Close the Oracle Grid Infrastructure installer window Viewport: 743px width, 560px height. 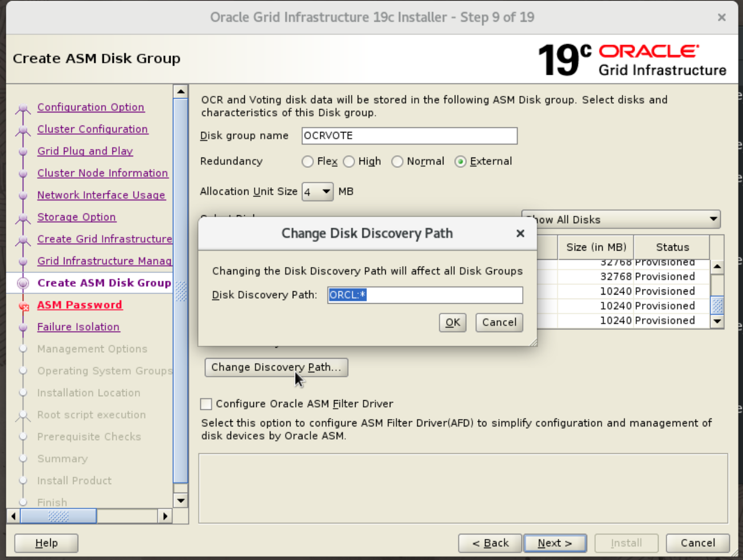coord(721,17)
